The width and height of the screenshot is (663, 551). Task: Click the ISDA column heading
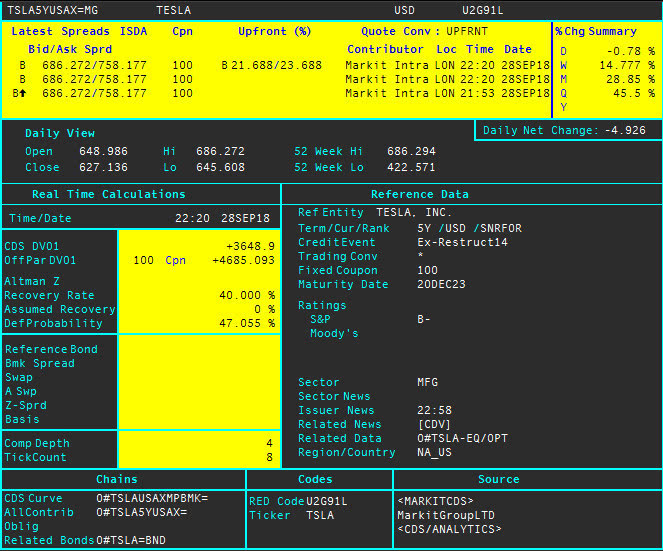pyautogui.click(x=133, y=31)
